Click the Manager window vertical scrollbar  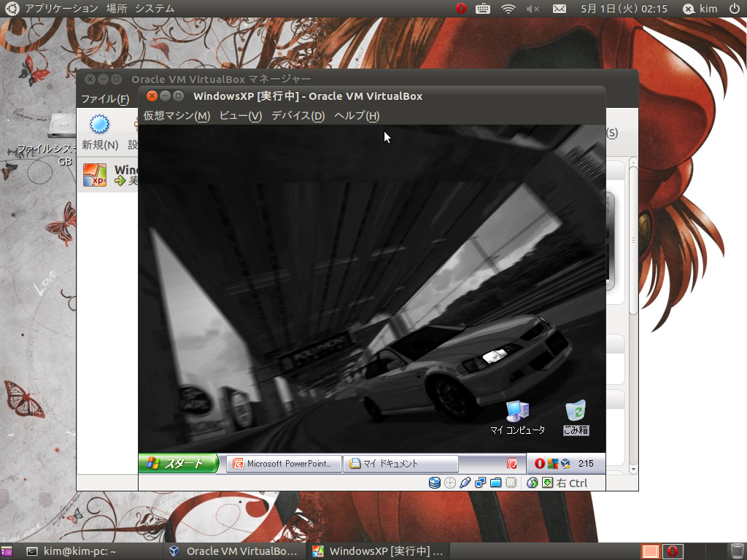(633, 241)
